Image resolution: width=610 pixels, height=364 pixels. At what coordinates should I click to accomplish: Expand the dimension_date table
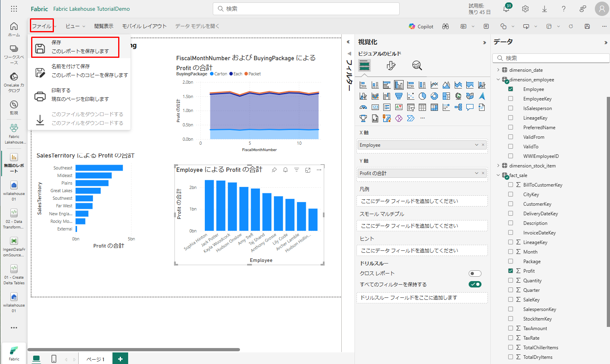click(498, 70)
